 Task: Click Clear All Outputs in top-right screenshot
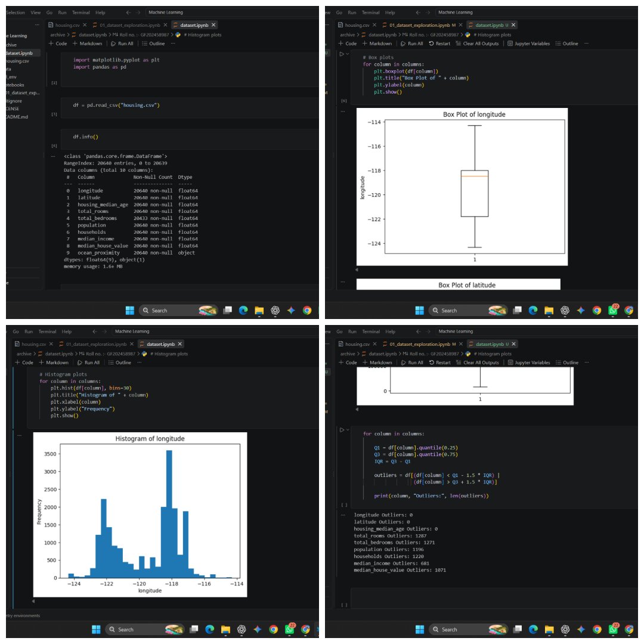(x=477, y=44)
